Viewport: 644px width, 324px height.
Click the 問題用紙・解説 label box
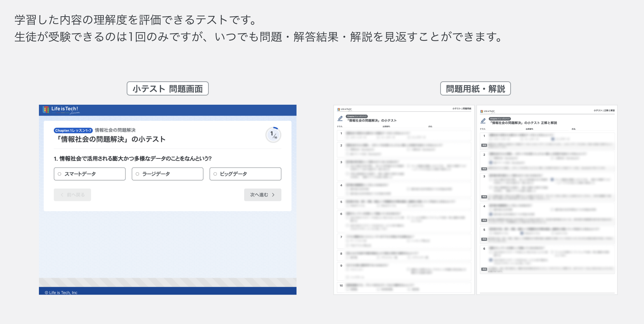(475, 88)
